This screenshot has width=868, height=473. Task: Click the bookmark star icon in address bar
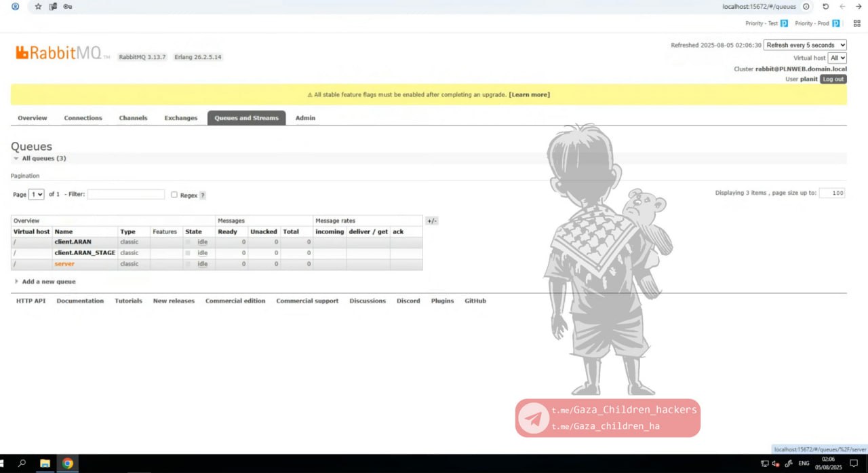(x=38, y=7)
